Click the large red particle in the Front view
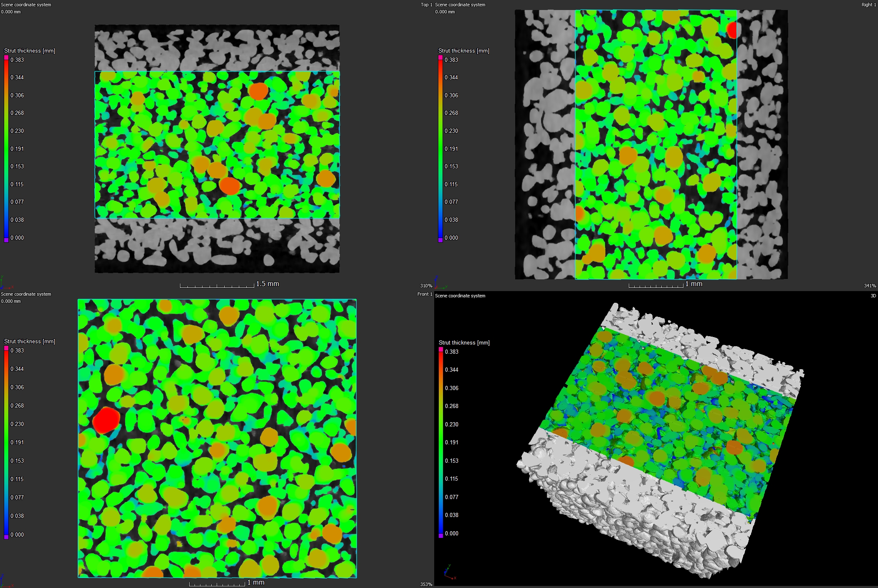Viewport: 878px width, 588px height. click(106, 420)
